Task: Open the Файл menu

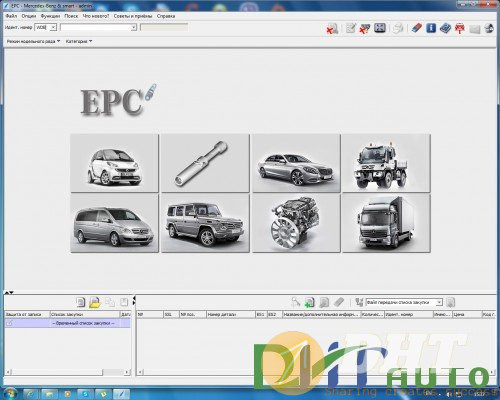Action: pyautogui.click(x=11, y=16)
